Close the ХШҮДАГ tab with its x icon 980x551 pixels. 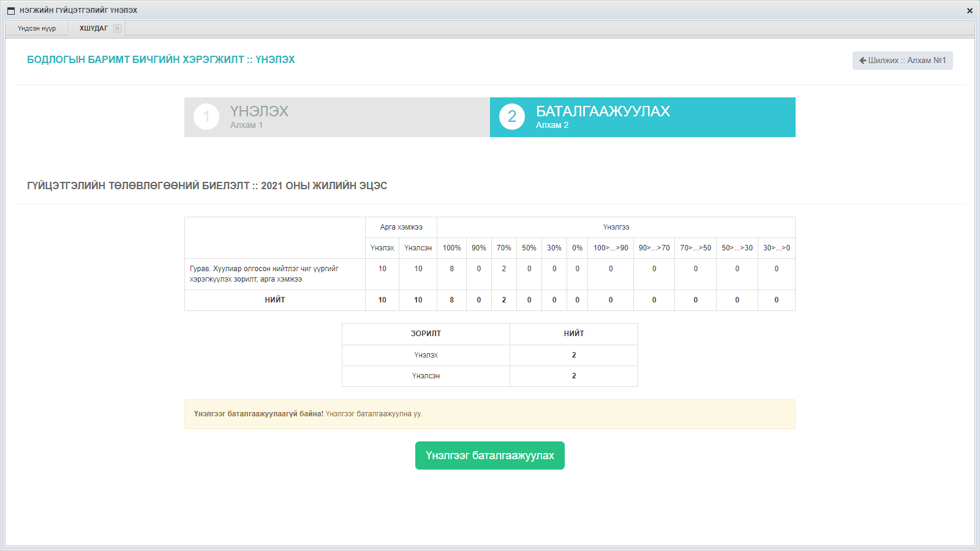(117, 28)
